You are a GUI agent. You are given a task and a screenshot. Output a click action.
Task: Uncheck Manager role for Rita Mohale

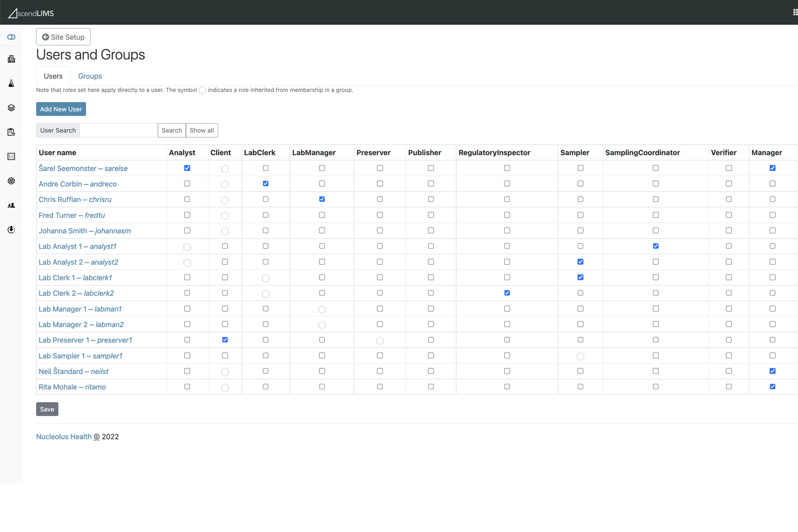[772, 387]
